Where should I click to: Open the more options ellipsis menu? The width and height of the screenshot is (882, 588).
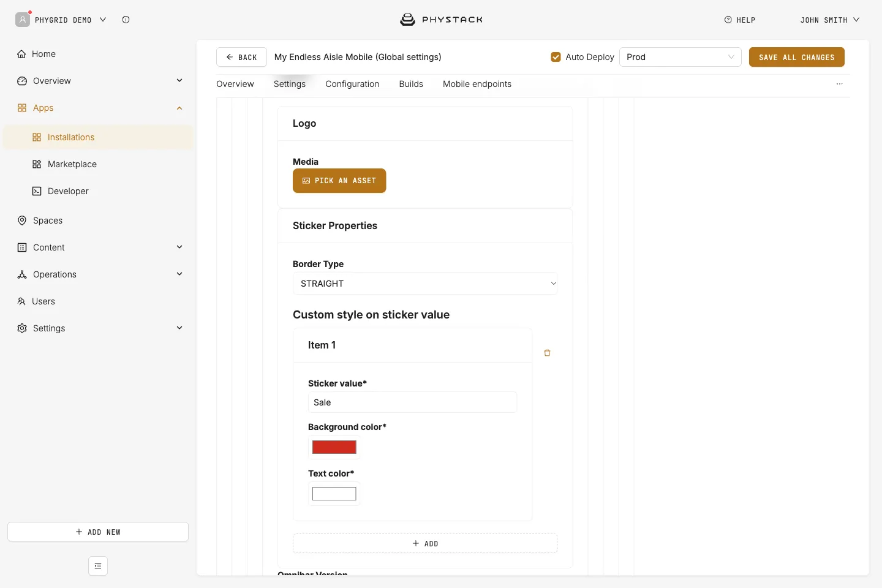tap(840, 84)
